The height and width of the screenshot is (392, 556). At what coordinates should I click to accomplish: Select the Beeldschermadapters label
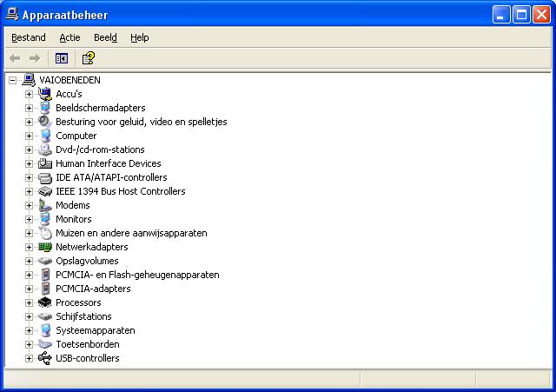coord(101,108)
